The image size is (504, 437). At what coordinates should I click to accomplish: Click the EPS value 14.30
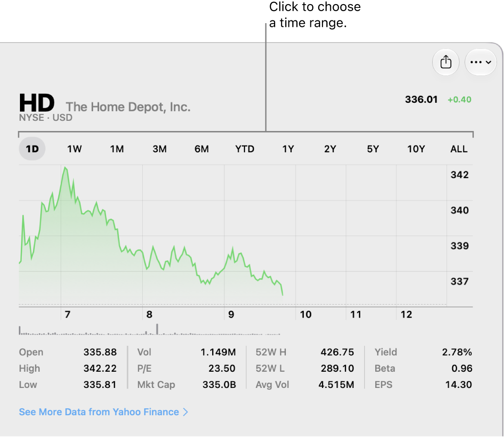click(458, 385)
